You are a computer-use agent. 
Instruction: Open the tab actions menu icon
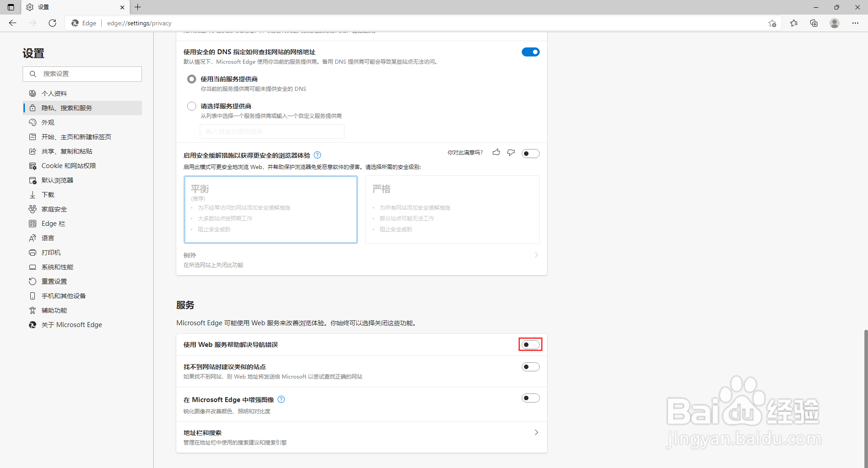coord(11,7)
